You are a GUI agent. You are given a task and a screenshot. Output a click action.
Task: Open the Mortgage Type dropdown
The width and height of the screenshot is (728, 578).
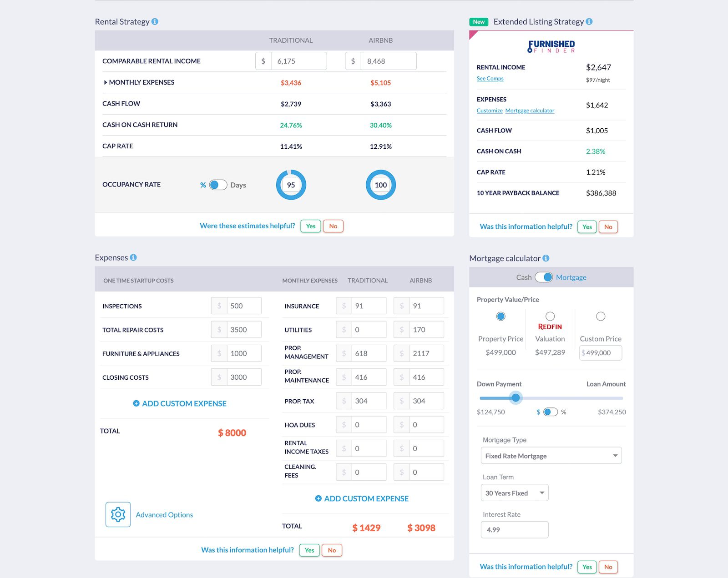(x=551, y=455)
